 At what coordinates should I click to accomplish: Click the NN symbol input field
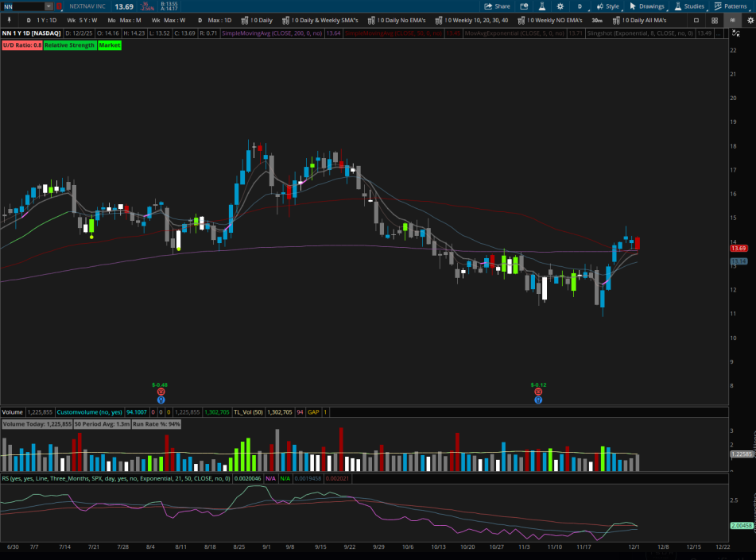click(x=23, y=6)
